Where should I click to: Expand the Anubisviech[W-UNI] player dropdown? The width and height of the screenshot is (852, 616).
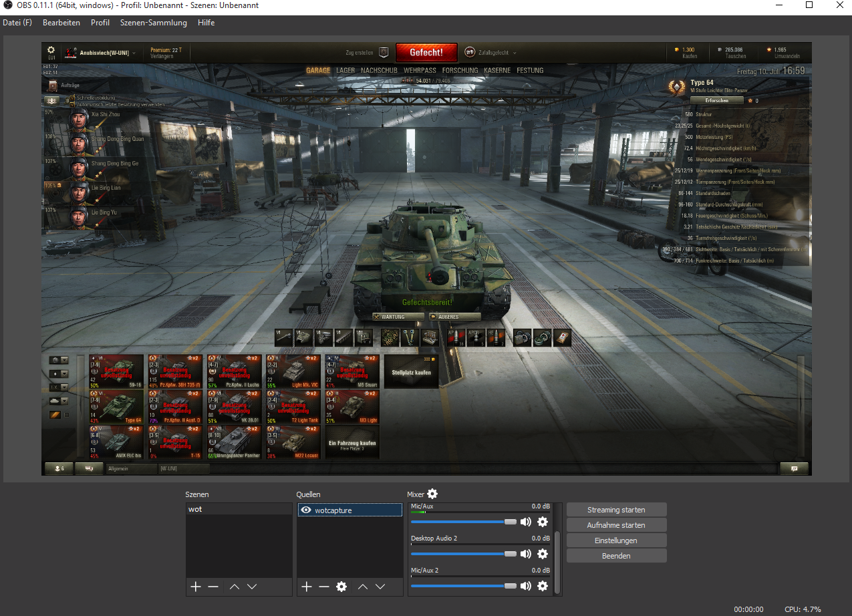pyautogui.click(x=100, y=52)
